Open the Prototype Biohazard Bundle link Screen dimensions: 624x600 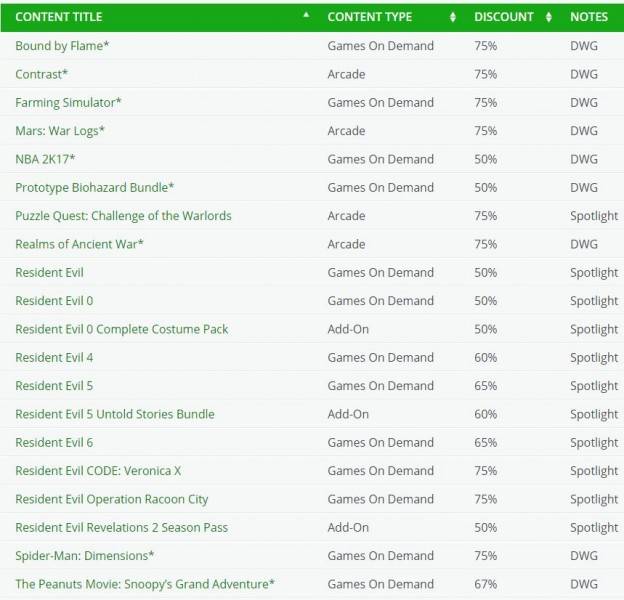[95, 187]
